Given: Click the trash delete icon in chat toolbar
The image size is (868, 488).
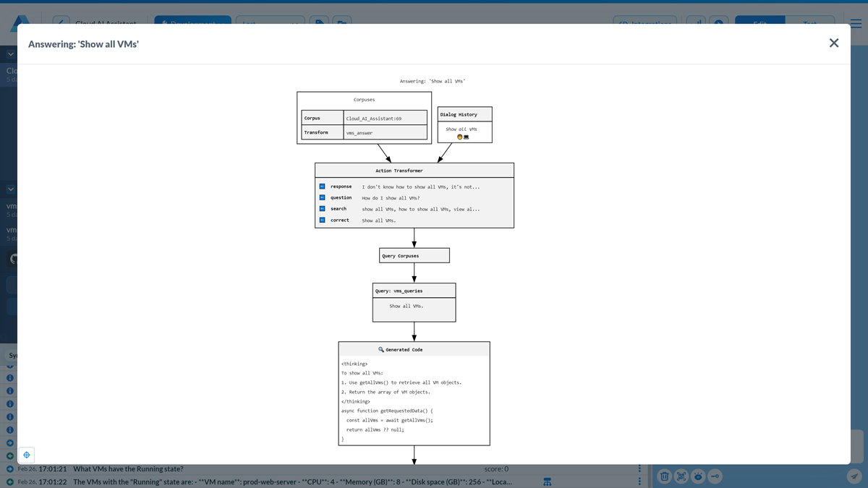Looking at the screenshot, I should pyautogui.click(x=664, y=476).
